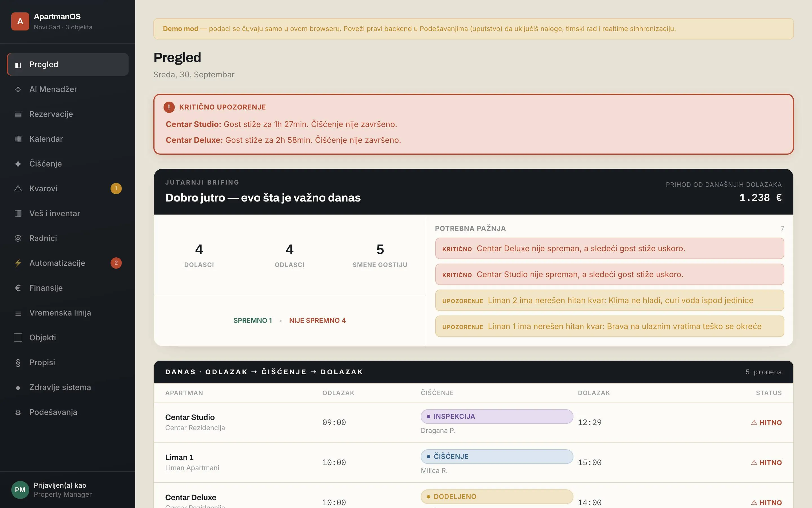Viewport: 812px width, 508px height.
Task: Click the Automatizacije badge showing 2
Action: pos(116,263)
